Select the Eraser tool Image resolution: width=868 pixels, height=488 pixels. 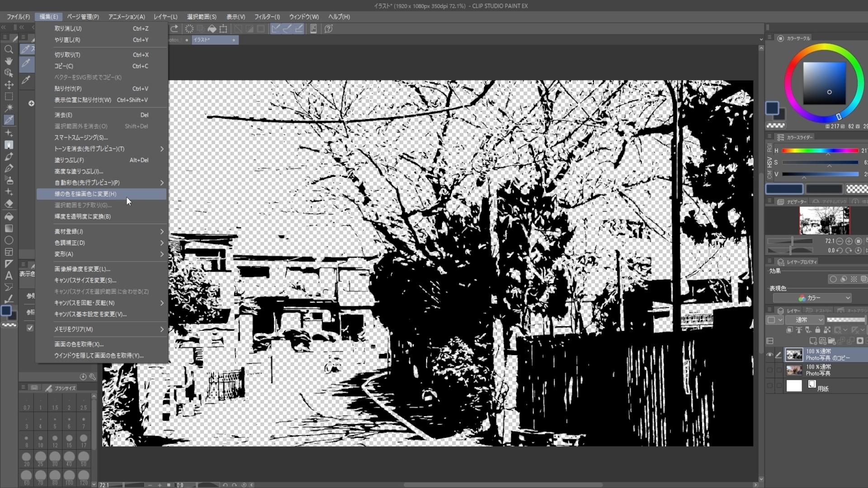click(9, 204)
